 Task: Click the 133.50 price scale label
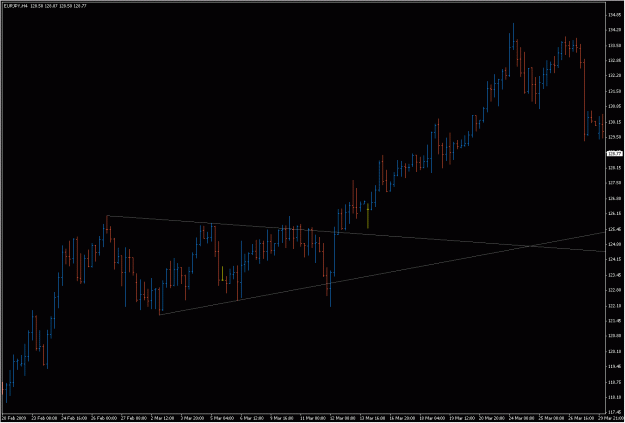coord(614,45)
